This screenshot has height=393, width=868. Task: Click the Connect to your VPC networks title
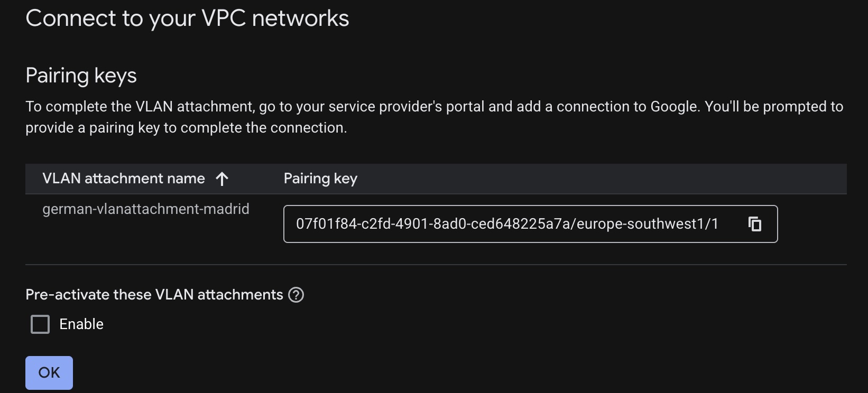click(187, 18)
